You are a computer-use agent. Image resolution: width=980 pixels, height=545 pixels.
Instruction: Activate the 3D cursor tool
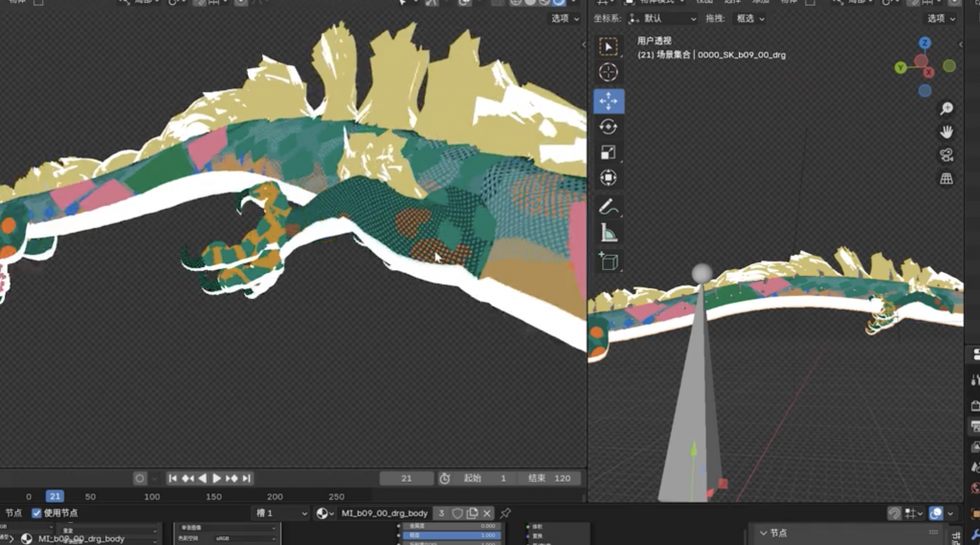(608, 73)
